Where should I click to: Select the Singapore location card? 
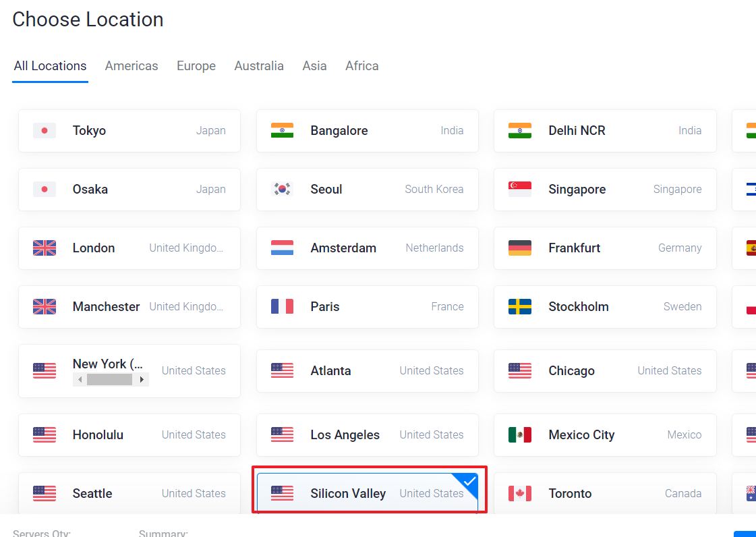pos(605,190)
